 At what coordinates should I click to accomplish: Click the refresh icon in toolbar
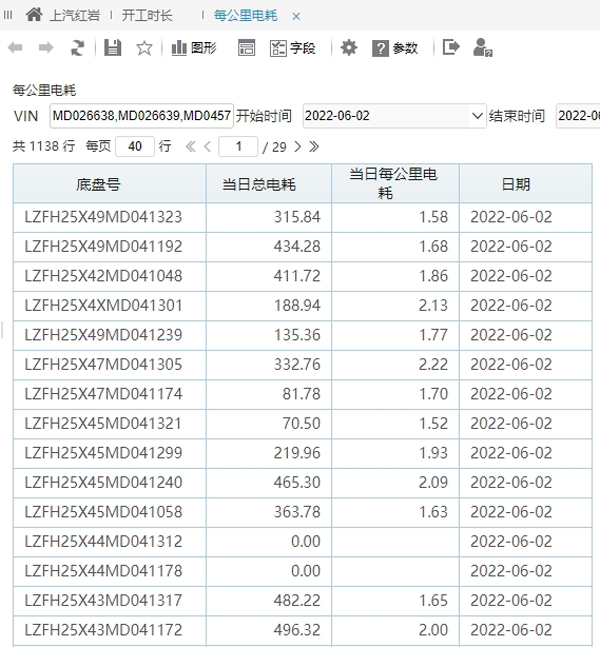pos(78,48)
